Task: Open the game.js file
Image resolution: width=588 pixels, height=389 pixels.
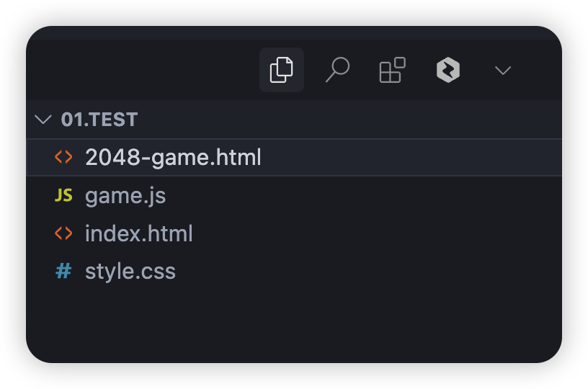Action: [x=125, y=195]
